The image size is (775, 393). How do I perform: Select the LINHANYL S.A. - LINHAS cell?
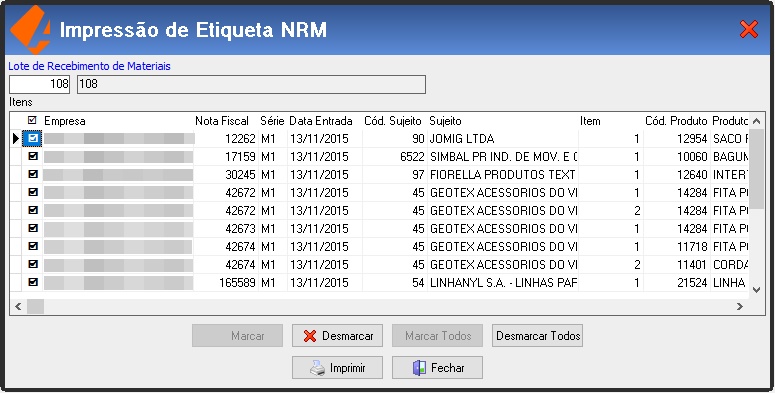coord(502,283)
